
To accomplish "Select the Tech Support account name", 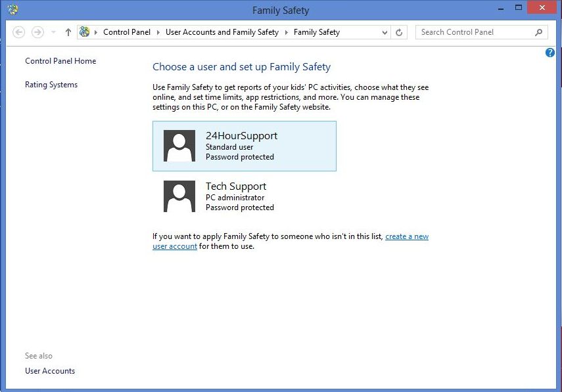I will pos(236,186).
